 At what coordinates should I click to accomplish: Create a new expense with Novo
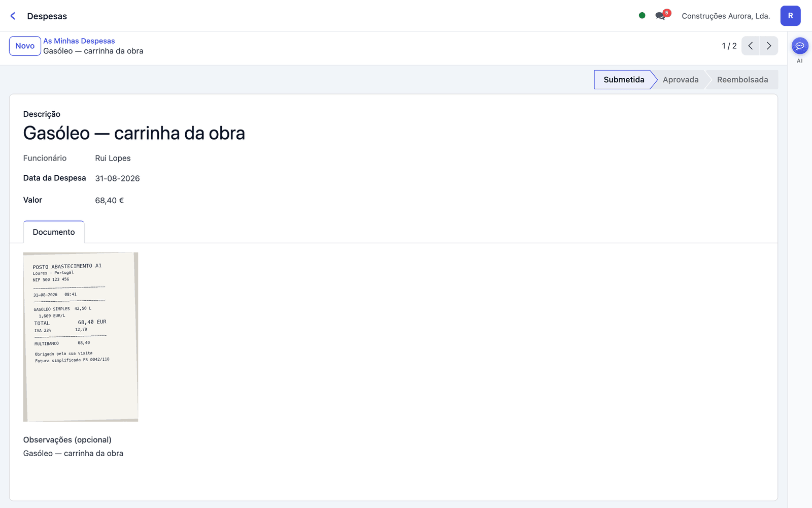(x=25, y=46)
